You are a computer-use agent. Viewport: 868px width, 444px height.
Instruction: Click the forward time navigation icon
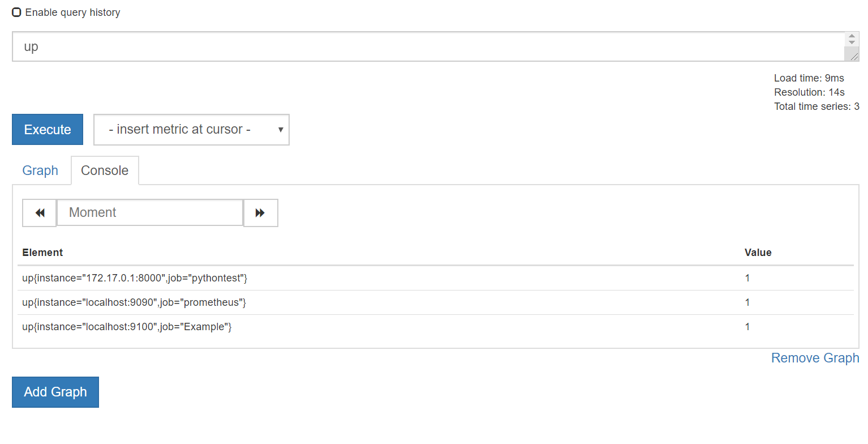pyautogui.click(x=260, y=212)
